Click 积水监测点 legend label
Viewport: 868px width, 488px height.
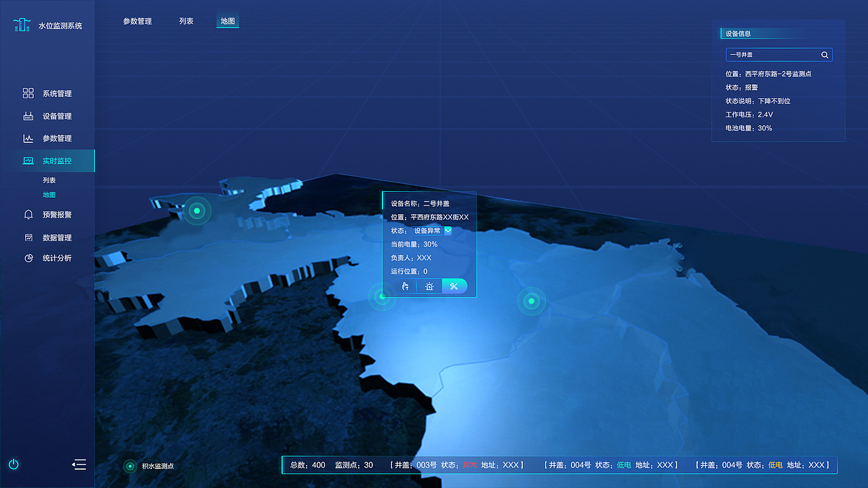[x=157, y=466]
